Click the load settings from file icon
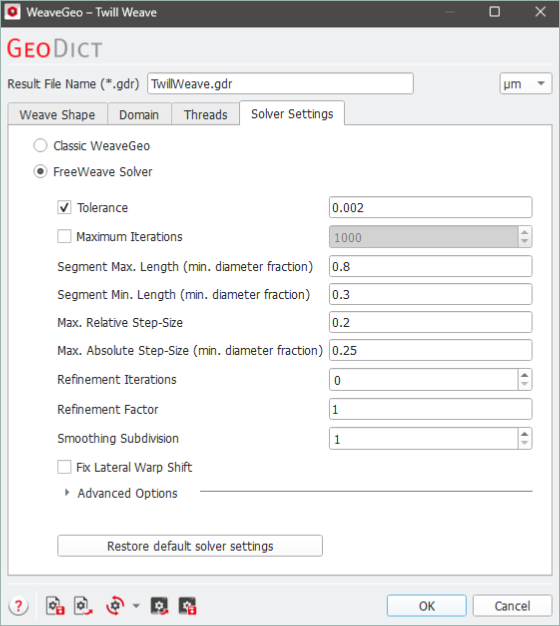The width and height of the screenshot is (560, 626). click(83, 606)
